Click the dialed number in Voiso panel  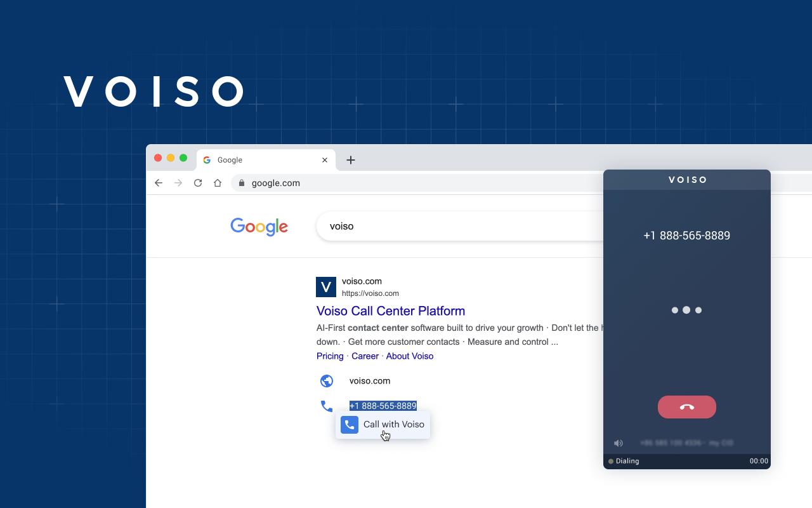[x=687, y=236]
